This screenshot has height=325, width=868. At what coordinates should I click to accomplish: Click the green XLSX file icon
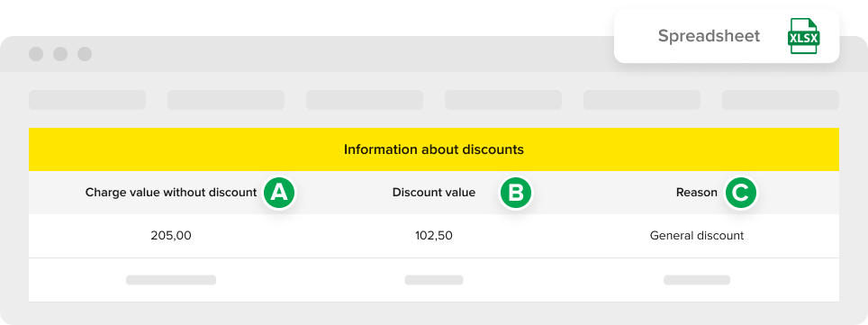coord(803,35)
